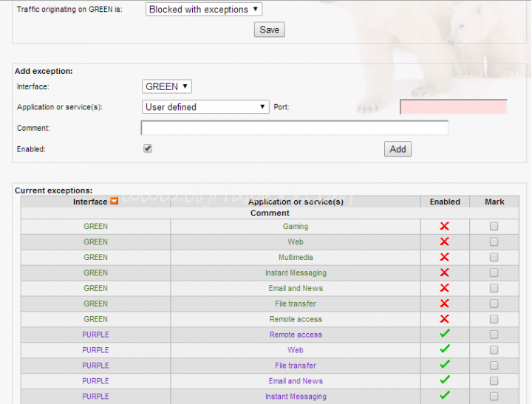
Task: Open the Interface GREEN dropdown
Action: click(166, 86)
